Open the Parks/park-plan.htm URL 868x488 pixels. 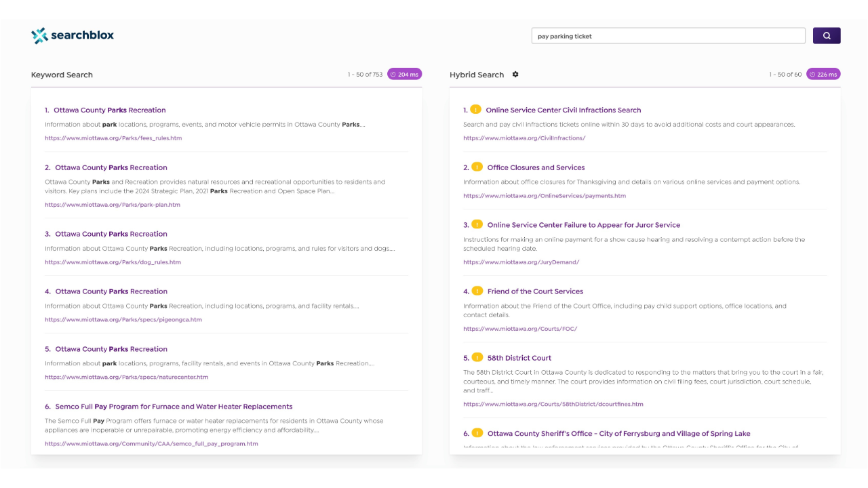click(x=113, y=205)
